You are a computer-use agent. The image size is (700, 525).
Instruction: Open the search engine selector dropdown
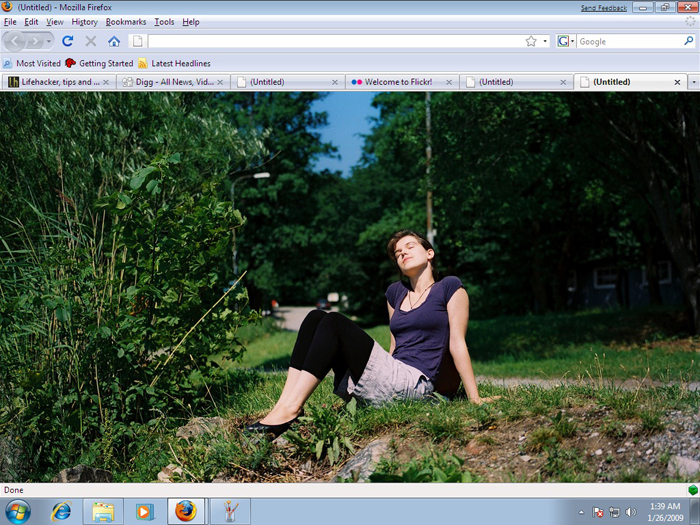[x=566, y=42]
